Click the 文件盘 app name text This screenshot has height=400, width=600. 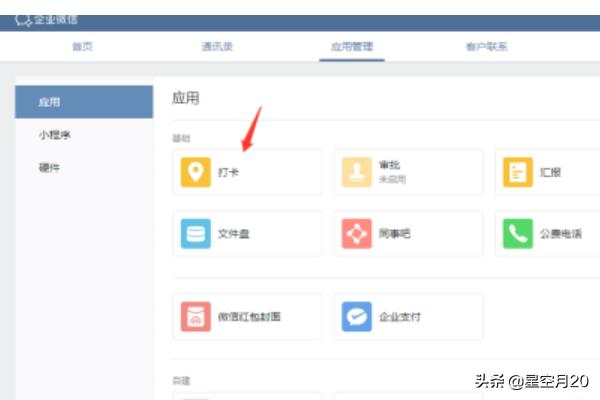click(233, 233)
